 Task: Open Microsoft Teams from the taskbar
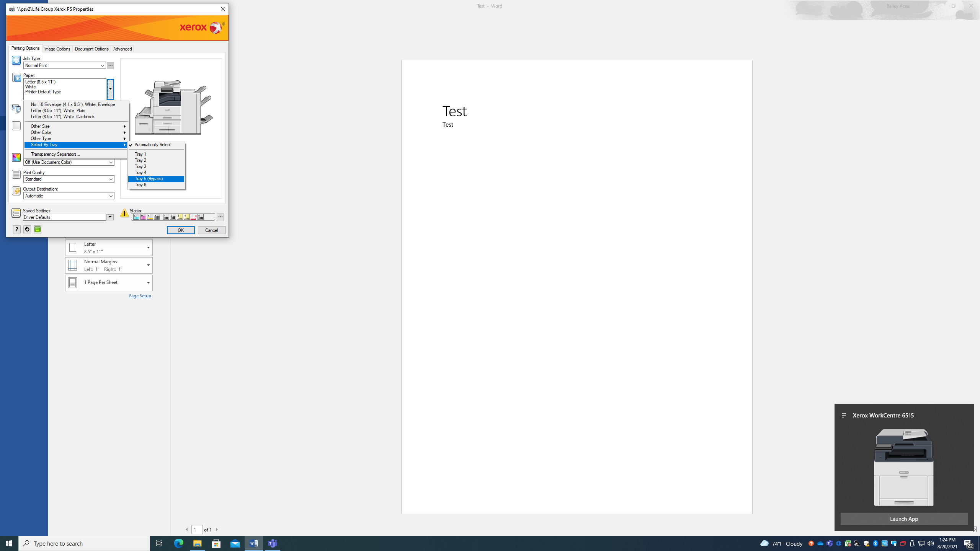pyautogui.click(x=273, y=543)
